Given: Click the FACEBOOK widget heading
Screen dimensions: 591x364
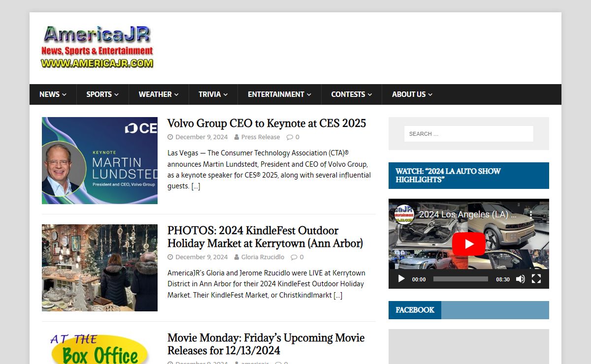Looking at the screenshot, I should (x=415, y=310).
